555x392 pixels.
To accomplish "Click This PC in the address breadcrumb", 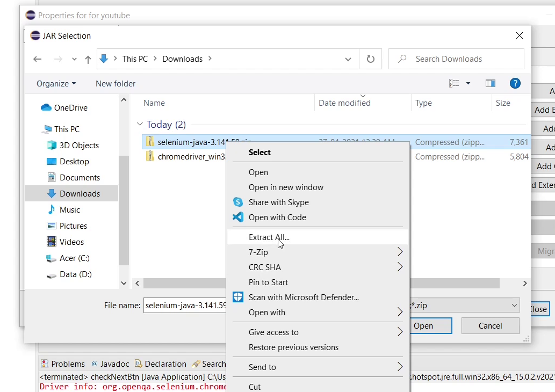I will (x=135, y=59).
